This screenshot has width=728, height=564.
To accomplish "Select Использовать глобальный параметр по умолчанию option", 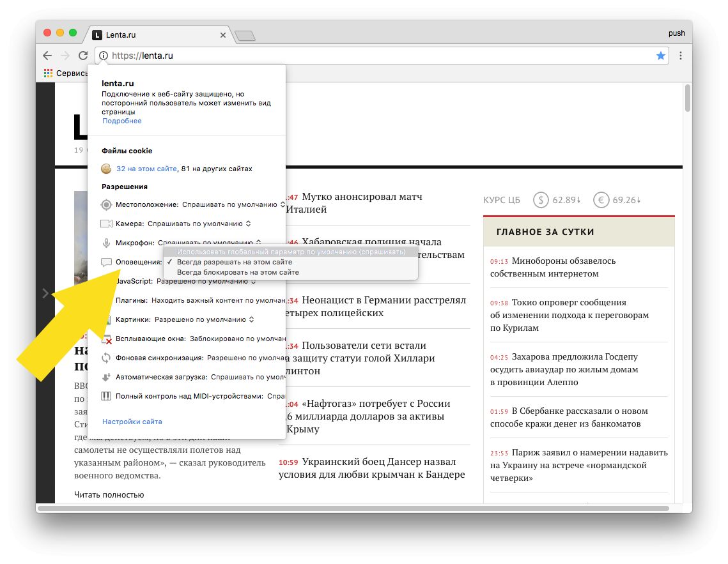I will click(x=291, y=252).
